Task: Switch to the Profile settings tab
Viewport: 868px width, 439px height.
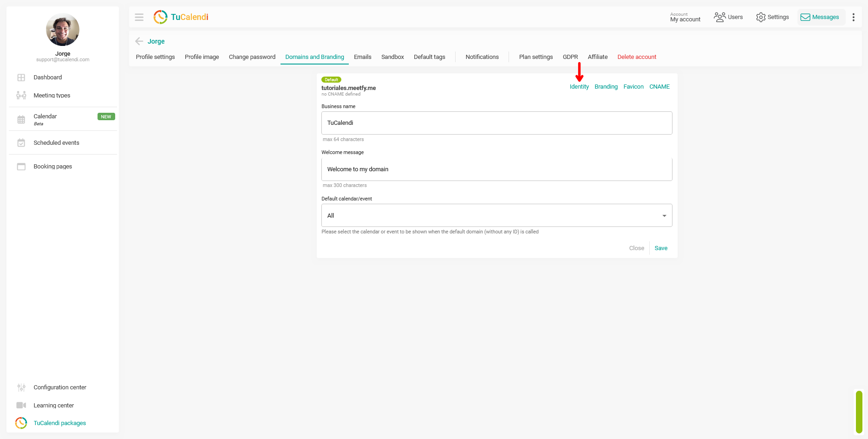Action: [155, 57]
